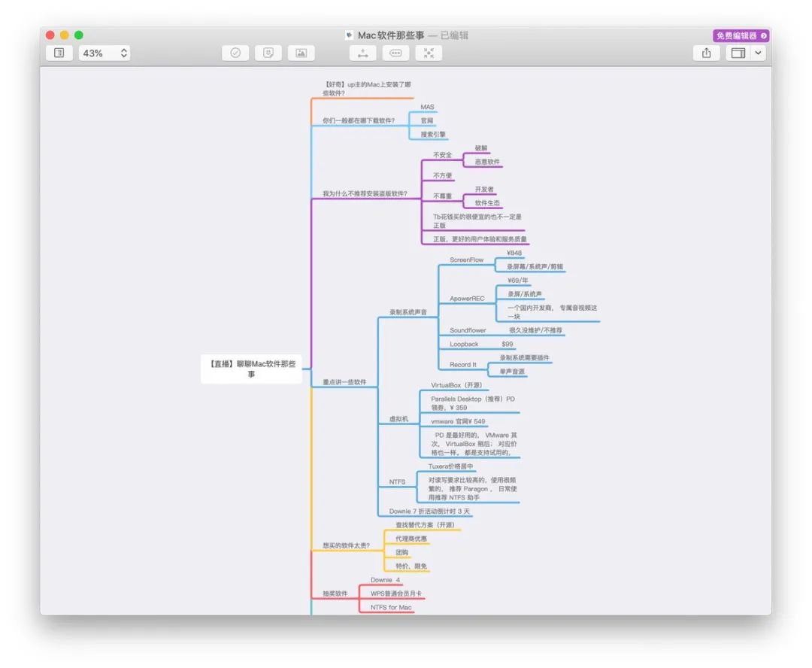Image resolution: width=812 pixels, height=668 pixels.
Task: Select the 恶意软件 node
Action: [x=487, y=162]
